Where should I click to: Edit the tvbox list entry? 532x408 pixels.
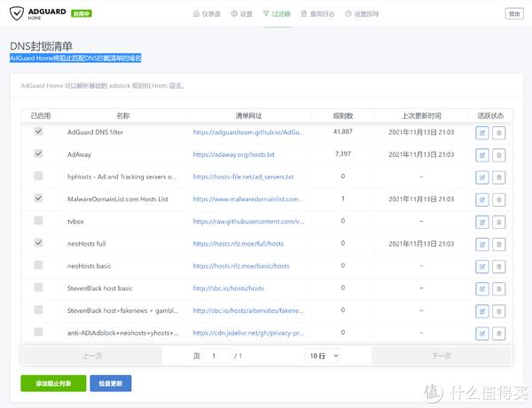tap(482, 222)
